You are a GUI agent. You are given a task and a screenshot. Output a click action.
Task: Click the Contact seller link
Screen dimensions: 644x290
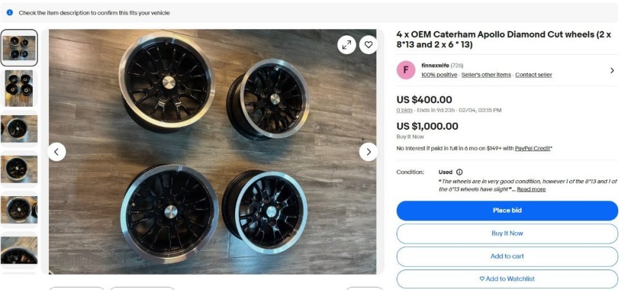533,75
